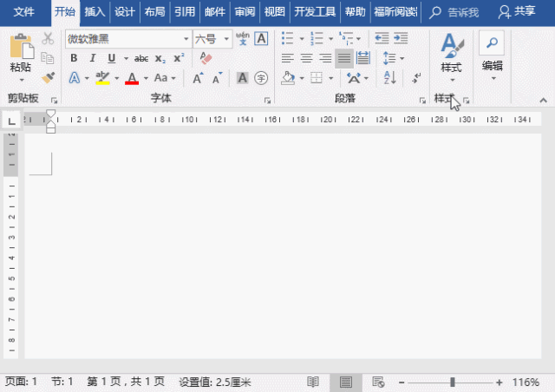Click the 共享 share button

pyautogui.click(x=517, y=12)
